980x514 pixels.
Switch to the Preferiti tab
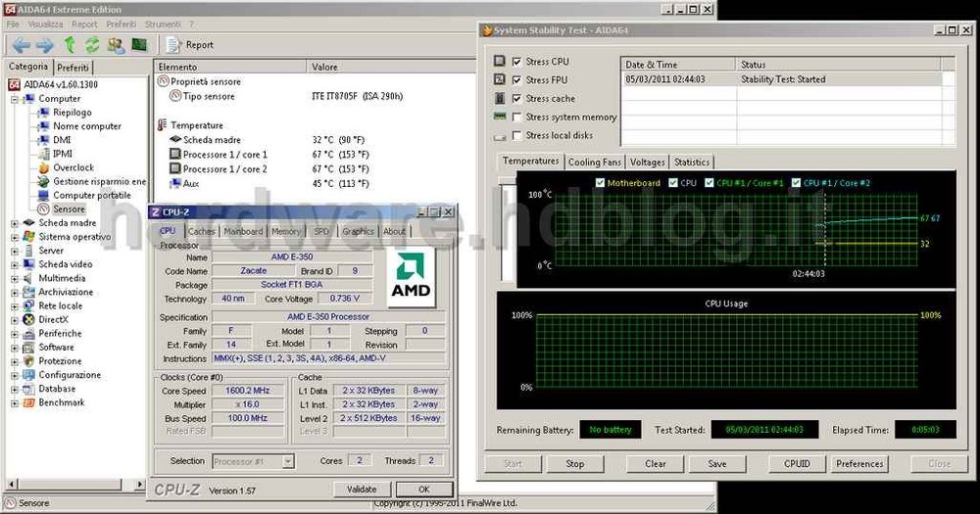pos(73,68)
